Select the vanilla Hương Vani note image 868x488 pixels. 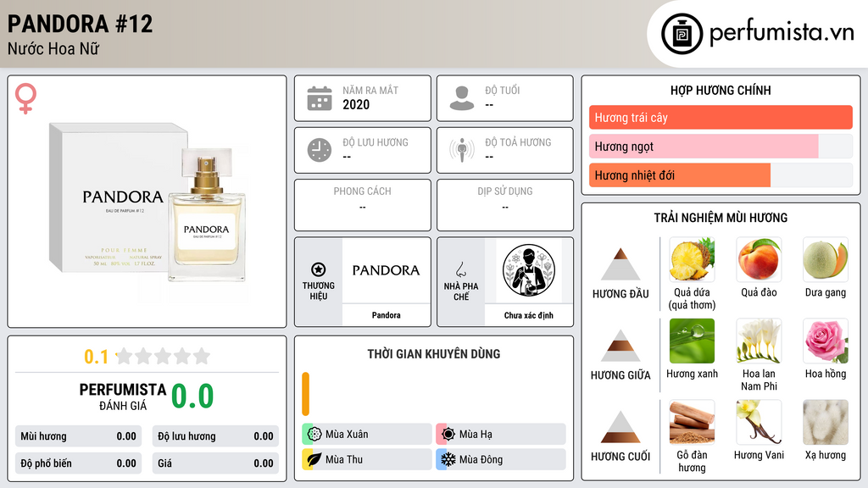pyautogui.click(x=759, y=422)
